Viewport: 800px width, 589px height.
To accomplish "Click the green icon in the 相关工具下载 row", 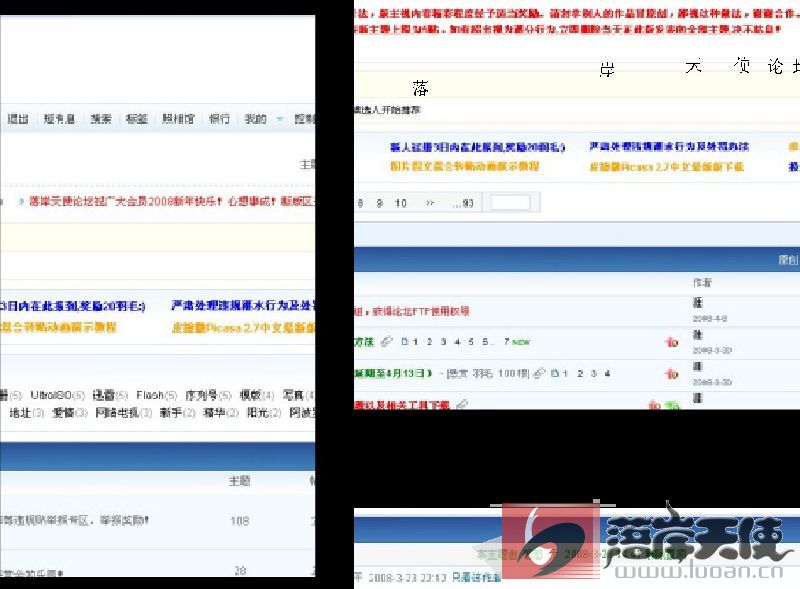I will point(672,405).
